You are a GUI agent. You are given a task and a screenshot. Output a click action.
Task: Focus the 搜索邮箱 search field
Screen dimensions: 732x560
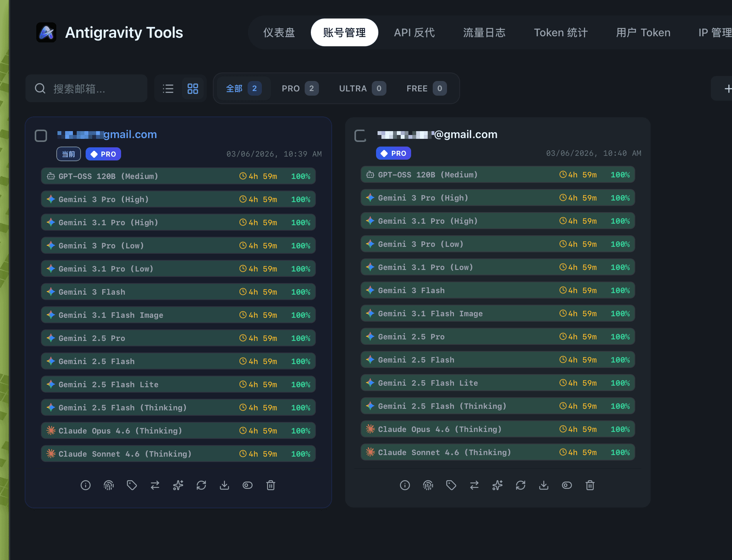[86, 89]
